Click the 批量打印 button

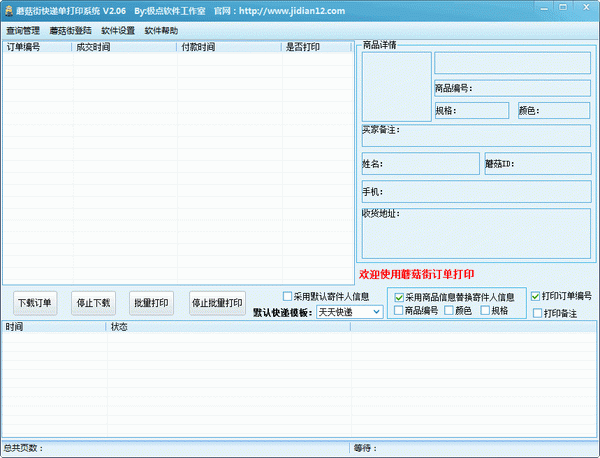pyautogui.click(x=152, y=302)
